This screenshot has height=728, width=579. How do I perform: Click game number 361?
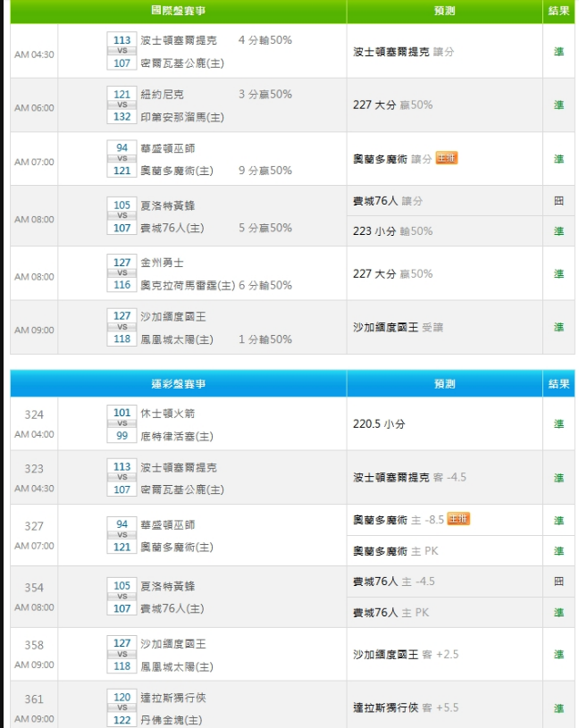tap(34, 699)
